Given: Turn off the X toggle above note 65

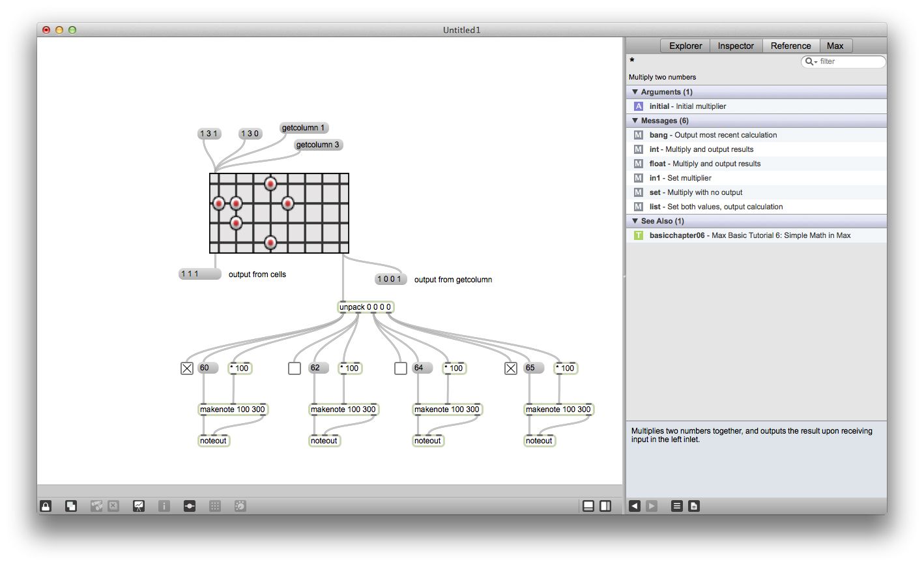Looking at the screenshot, I should tap(510, 368).
